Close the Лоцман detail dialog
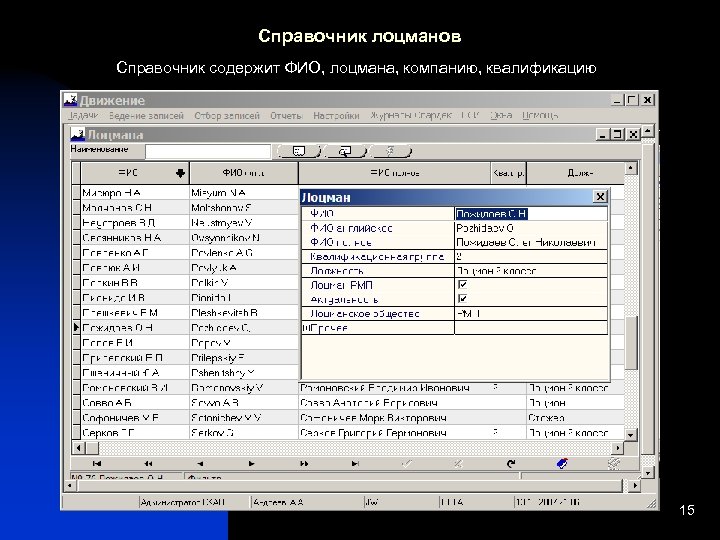The height and width of the screenshot is (540, 720). pos(600,197)
